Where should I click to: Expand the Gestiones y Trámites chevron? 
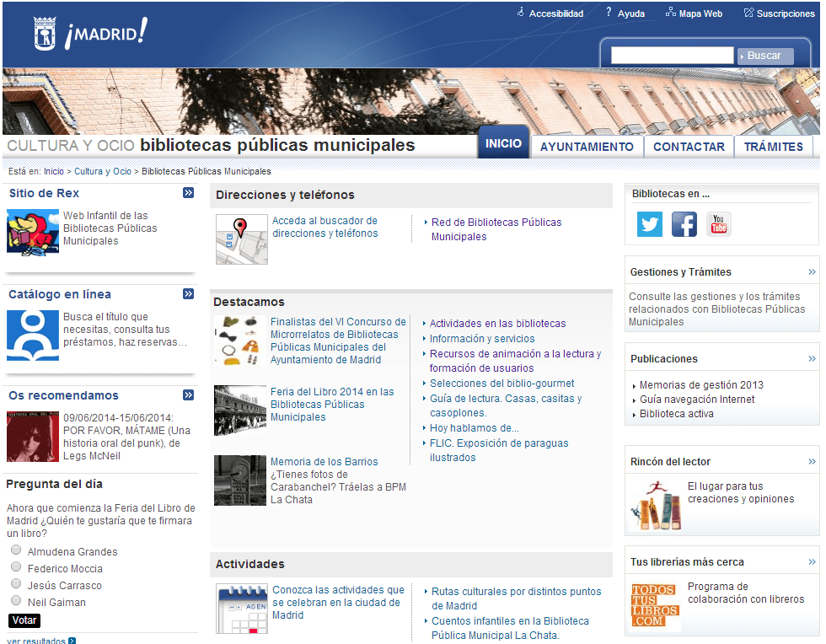(x=812, y=272)
